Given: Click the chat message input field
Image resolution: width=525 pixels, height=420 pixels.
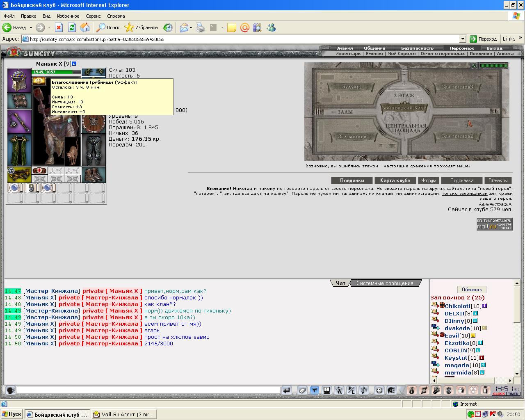Looking at the screenshot, I should point(148,390).
